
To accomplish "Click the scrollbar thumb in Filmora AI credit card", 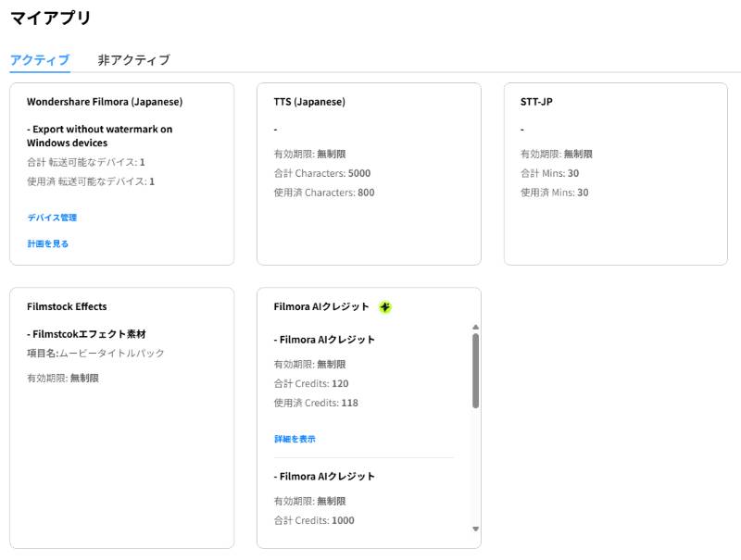I will pyautogui.click(x=475, y=370).
